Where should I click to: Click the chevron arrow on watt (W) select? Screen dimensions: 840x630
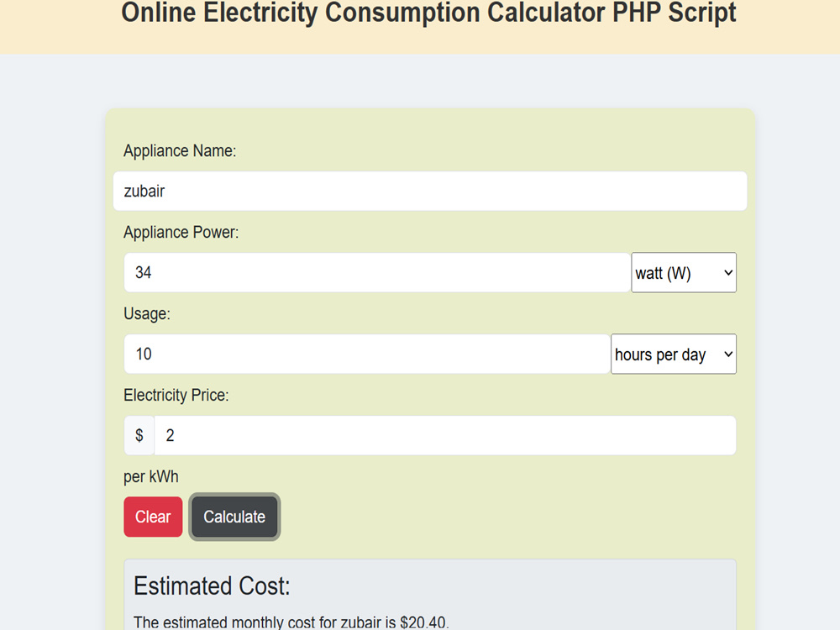point(728,273)
